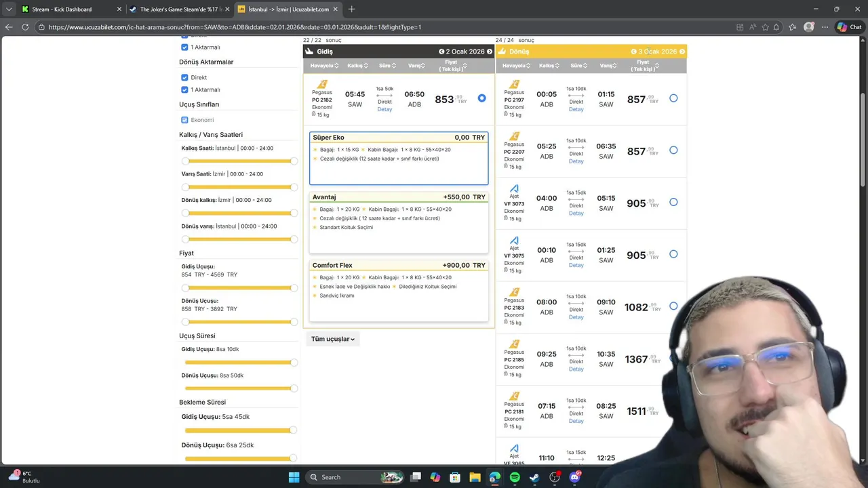This screenshot has height=488, width=868.
Task: Select return flight VF 3073 radio button
Action: (673, 202)
